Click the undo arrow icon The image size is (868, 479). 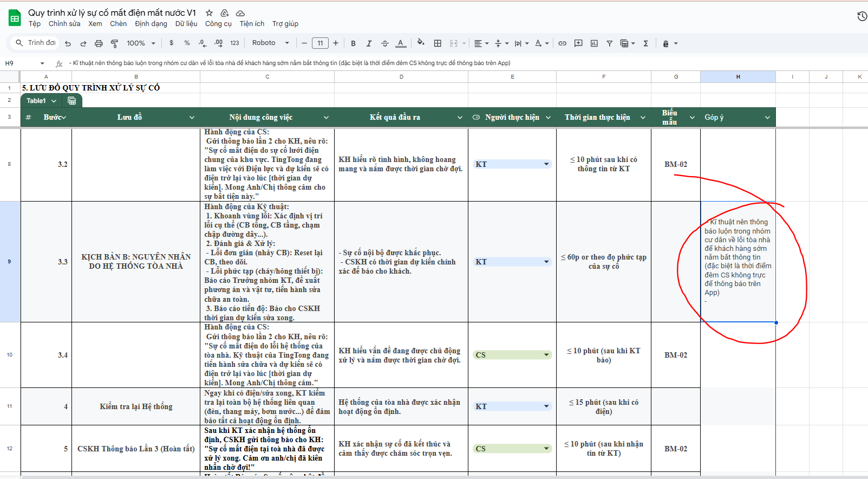[x=68, y=43]
